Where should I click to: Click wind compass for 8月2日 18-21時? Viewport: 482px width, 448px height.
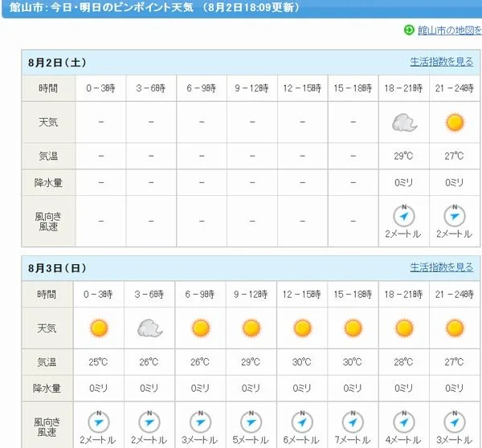tap(404, 215)
